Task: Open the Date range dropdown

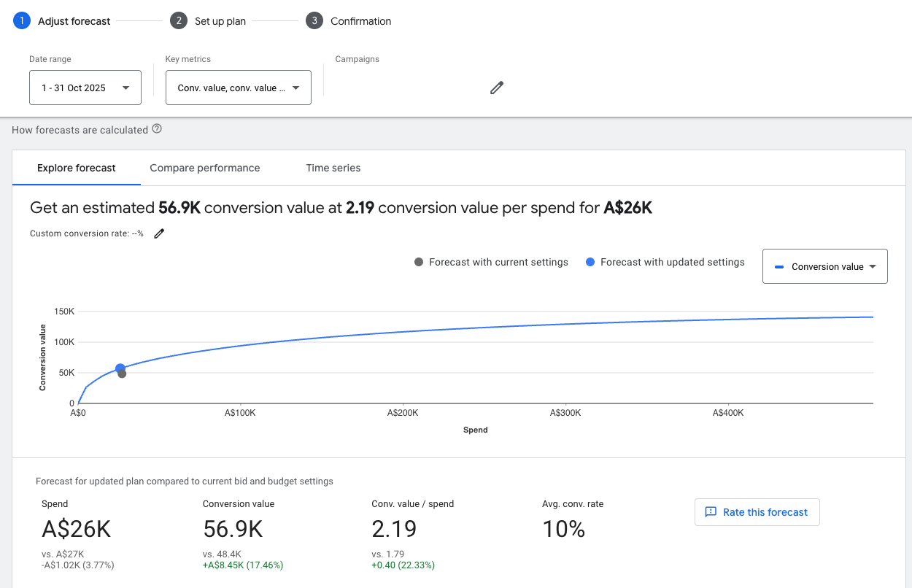Action: point(85,88)
